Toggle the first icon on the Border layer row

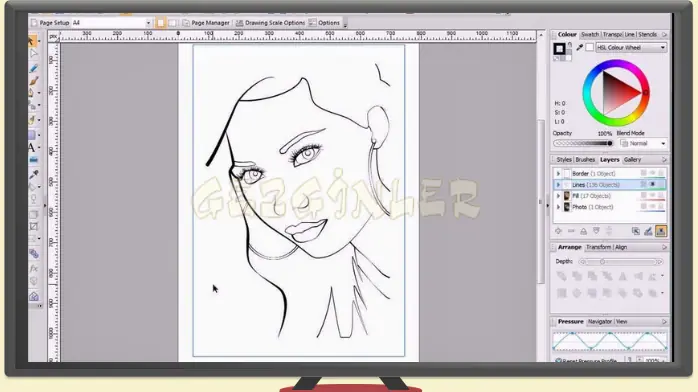644,173
